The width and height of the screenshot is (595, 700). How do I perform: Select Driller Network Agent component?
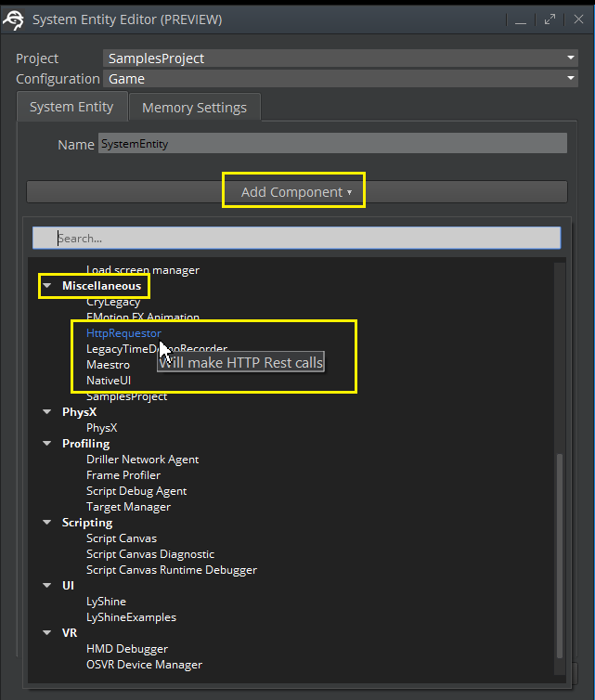pyautogui.click(x=142, y=460)
